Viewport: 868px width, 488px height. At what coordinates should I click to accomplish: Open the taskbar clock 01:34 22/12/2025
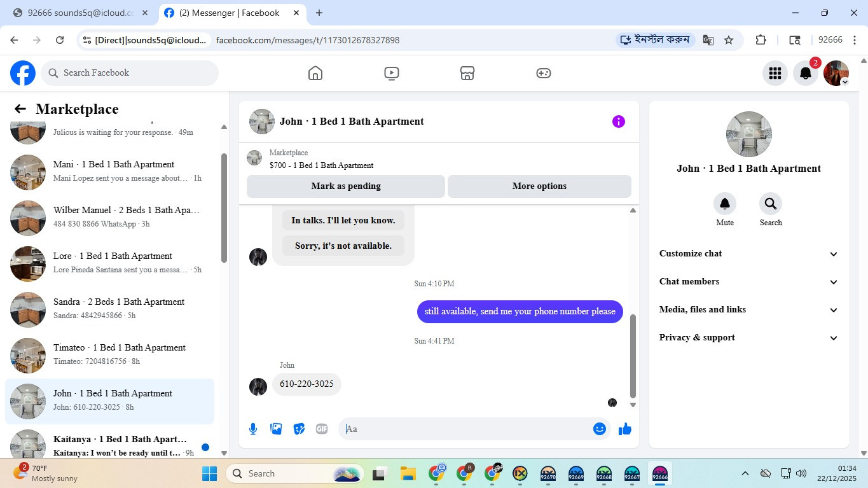[838, 473]
